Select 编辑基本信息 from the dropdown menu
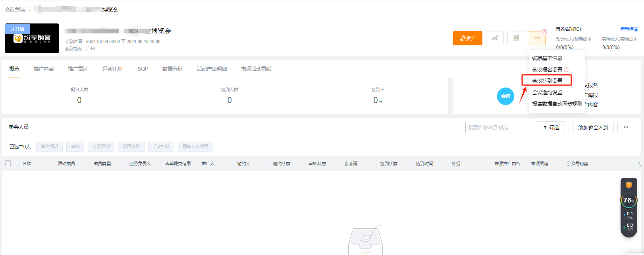The width and height of the screenshot is (644, 255). pyautogui.click(x=547, y=58)
